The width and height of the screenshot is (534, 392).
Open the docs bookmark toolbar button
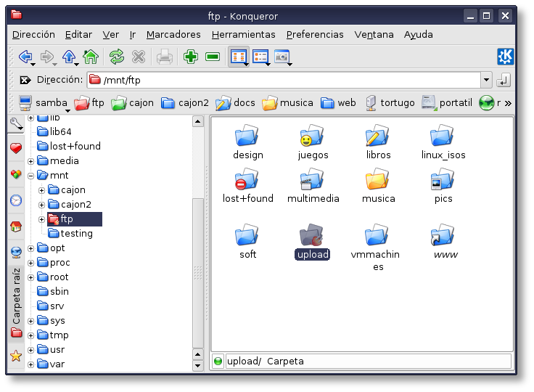pyautogui.click(x=235, y=102)
